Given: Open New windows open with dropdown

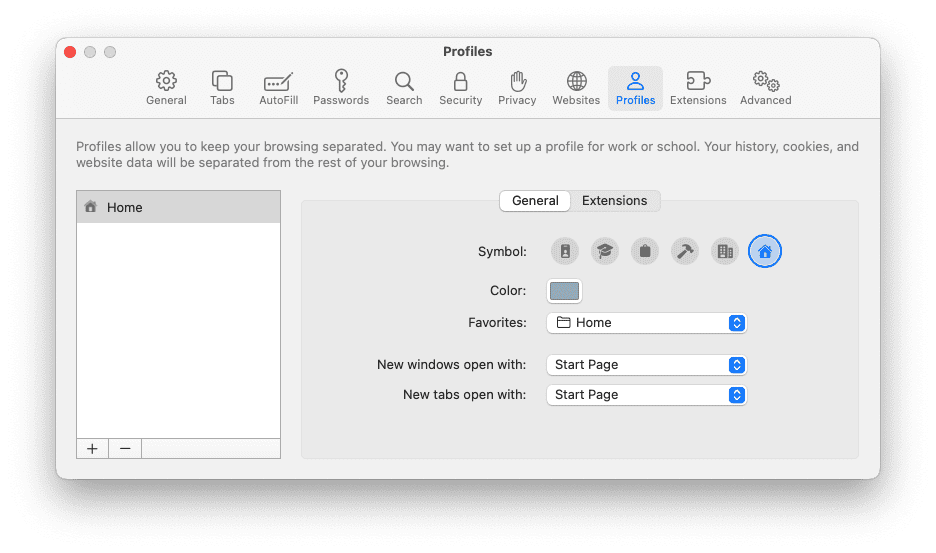Looking at the screenshot, I should (x=646, y=365).
